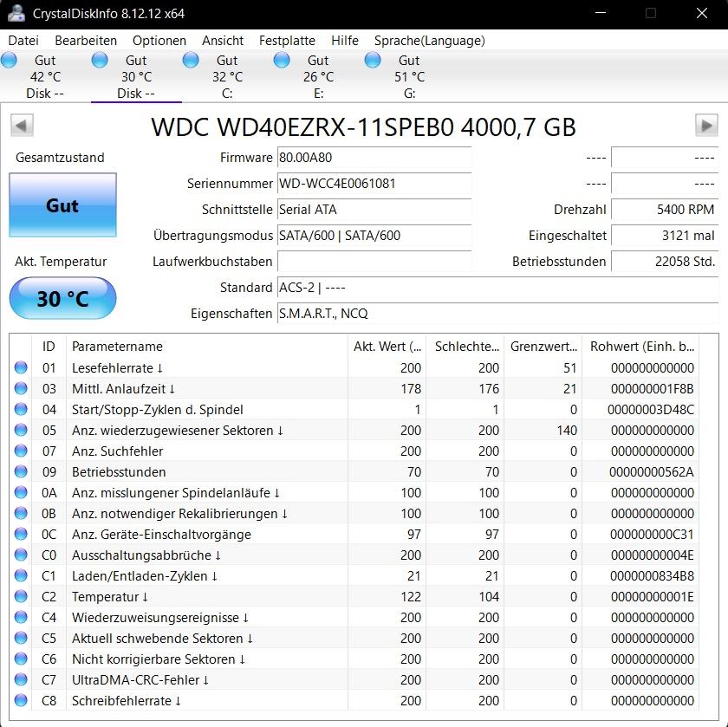Screen dimensions: 728x727
Task: Click the Schnittstelle field Serial ATA
Action: (x=374, y=210)
